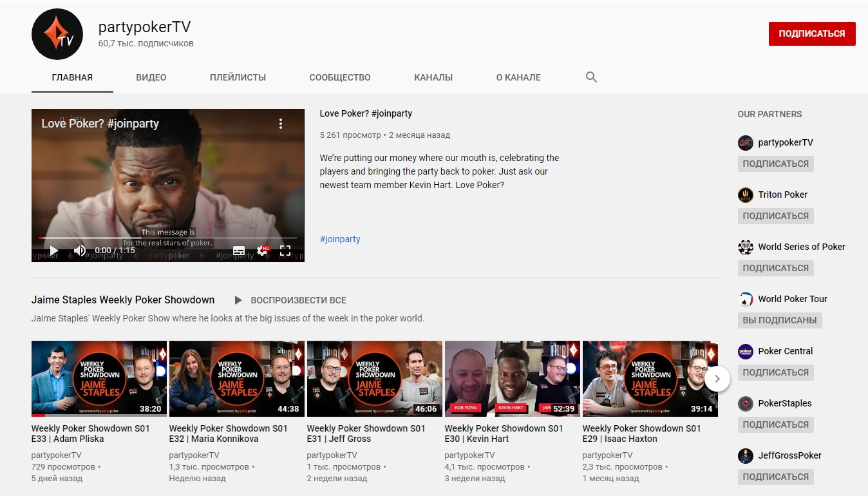868x496 pixels.
Task: Open the Triton Poker channel avatar
Action: pos(745,195)
